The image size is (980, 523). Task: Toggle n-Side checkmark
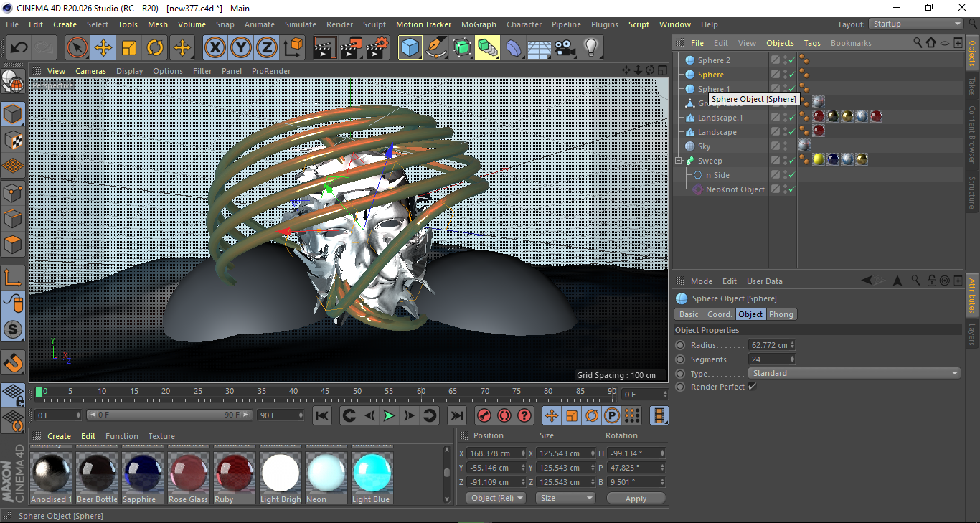click(791, 175)
